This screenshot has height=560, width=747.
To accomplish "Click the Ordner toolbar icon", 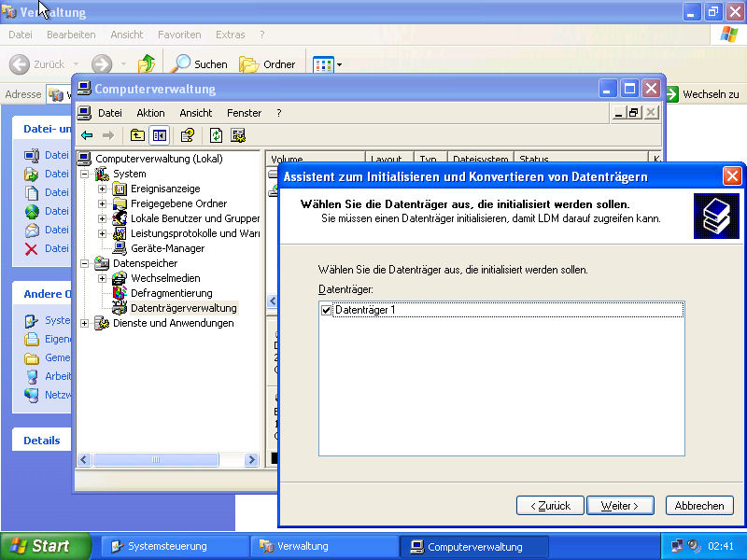I will click(248, 64).
